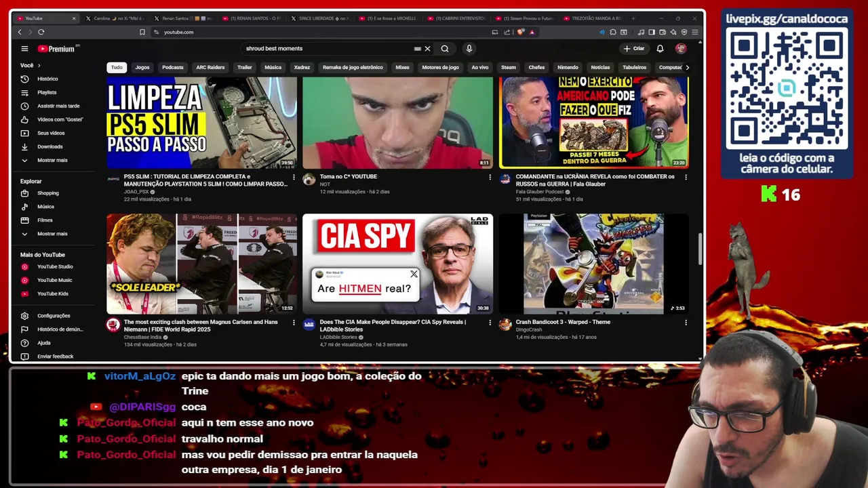This screenshot has height=488, width=868.
Task: Open options menu for Crash Bandicoot video
Action: coord(686,323)
